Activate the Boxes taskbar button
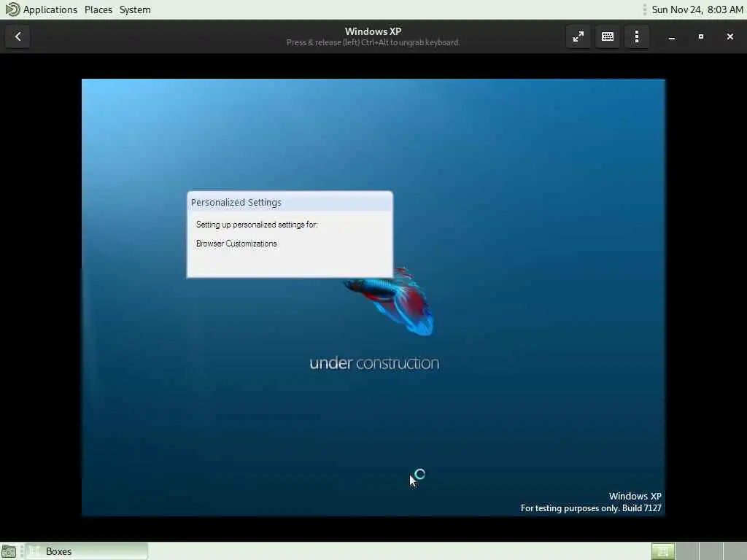The image size is (747, 560). (87, 551)
